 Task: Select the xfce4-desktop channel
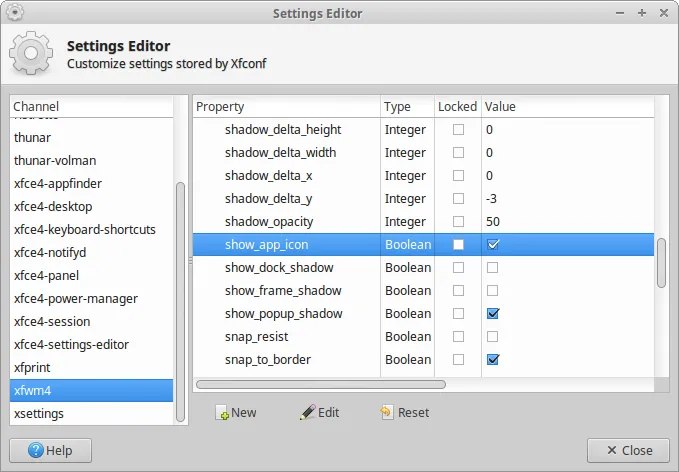coord(91,207)
